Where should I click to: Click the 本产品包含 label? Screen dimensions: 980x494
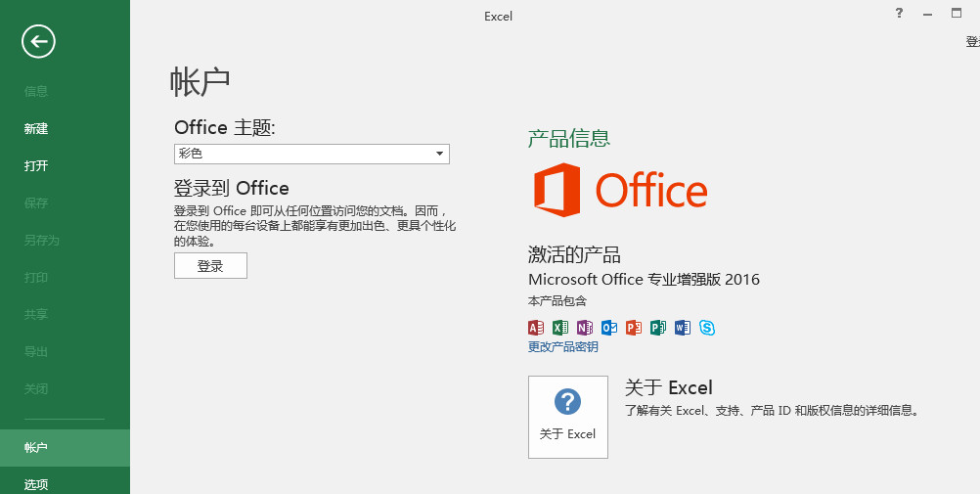point(557,300)
